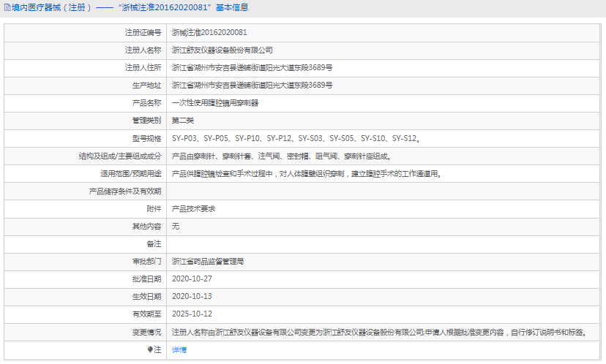Click the 结构及组成/主要组成成分 label
Image resolution: width=606 pixels, height=364 pixels.
(120, 156)
